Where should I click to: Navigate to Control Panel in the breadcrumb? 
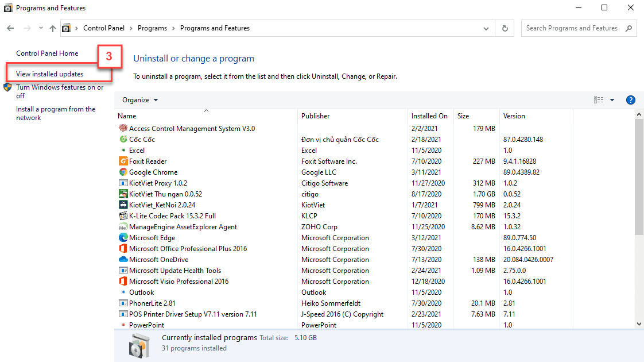[104, 28]
